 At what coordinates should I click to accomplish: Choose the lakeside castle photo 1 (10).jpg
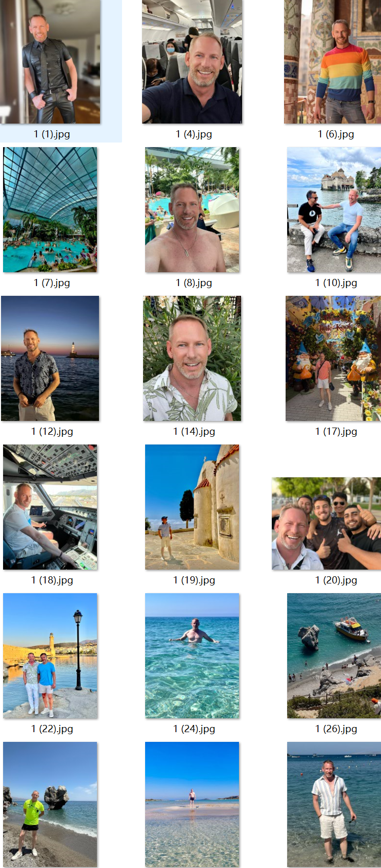334,210
